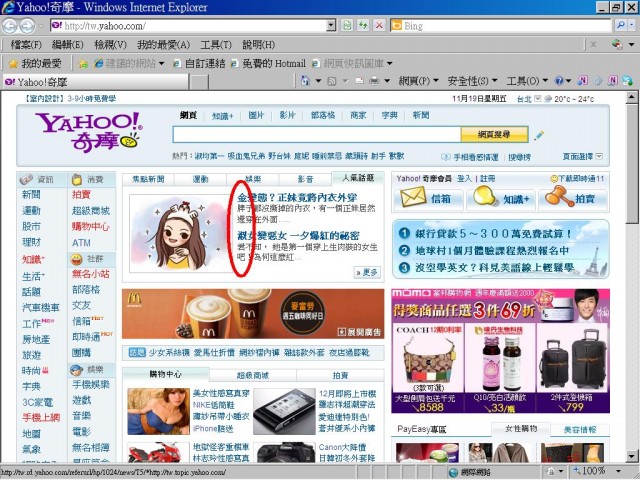The image size is (640, 480).
Task: Click the Yahoo 信箱 envelope icon
Action: coord(413,197)
